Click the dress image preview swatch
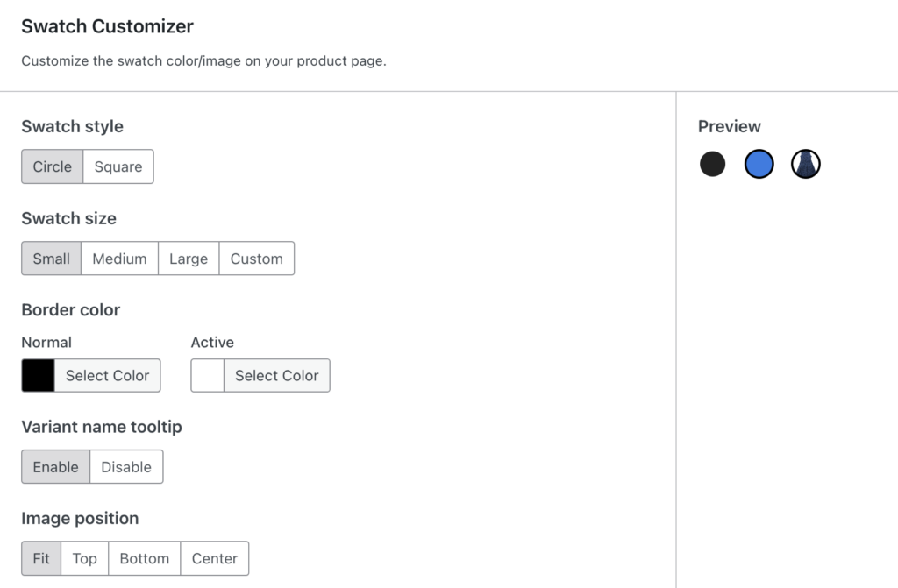The width and height of the screenshot is (898, 588). [806, 165]
